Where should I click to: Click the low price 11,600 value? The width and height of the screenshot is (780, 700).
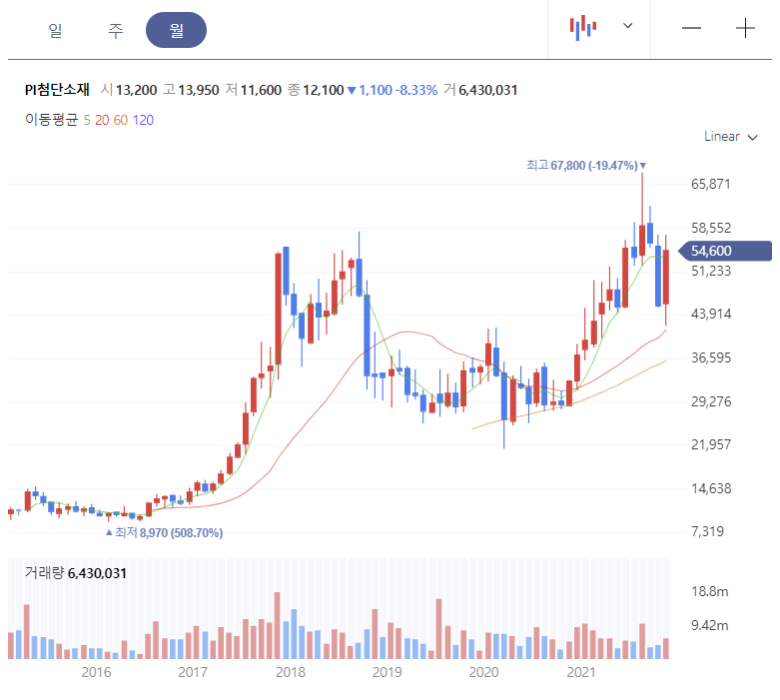coord(261,90)
